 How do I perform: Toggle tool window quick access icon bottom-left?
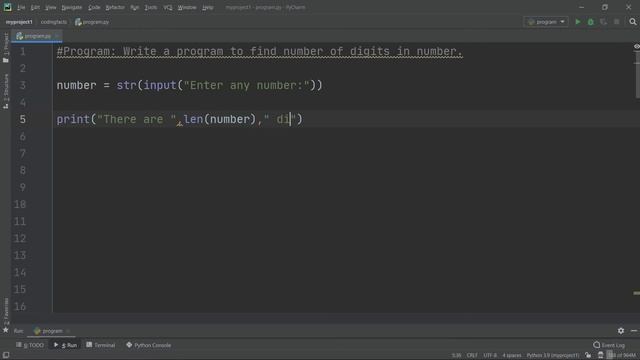pyautogui.click(x=6, y=355)
